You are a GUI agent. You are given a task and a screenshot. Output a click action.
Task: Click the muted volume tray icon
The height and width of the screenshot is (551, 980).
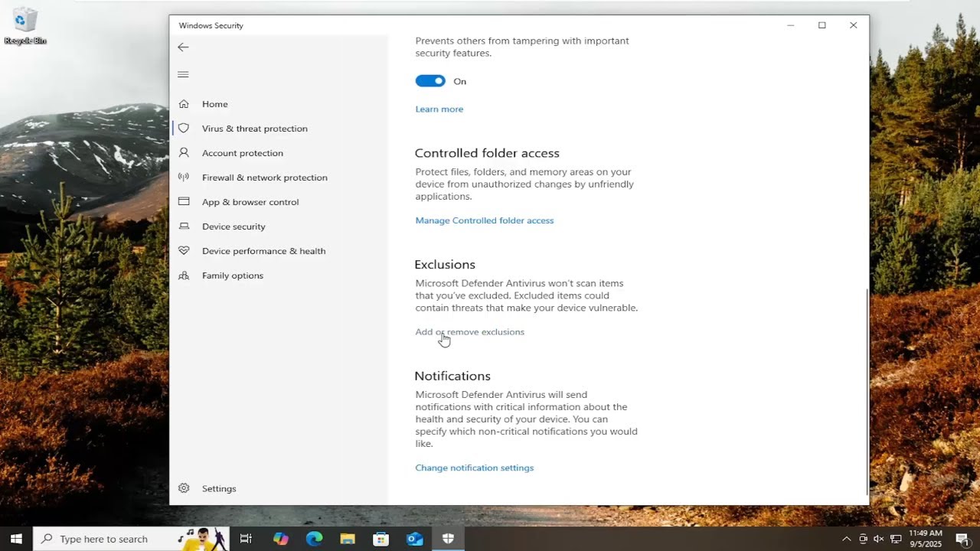tap(879, 539)
